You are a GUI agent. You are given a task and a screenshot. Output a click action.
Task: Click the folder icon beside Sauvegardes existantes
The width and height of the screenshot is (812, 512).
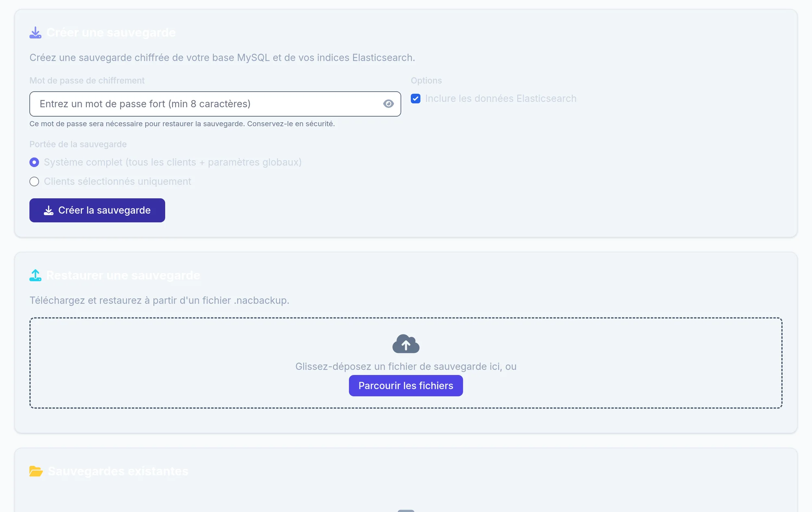36,471
